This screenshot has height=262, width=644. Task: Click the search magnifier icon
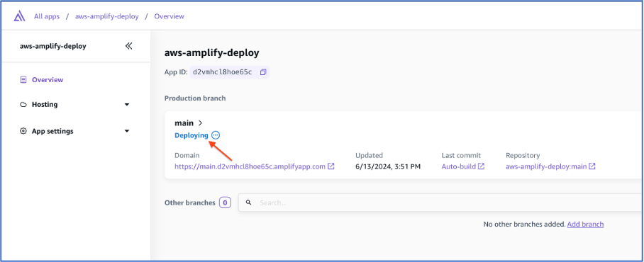[x=248, y=203]
